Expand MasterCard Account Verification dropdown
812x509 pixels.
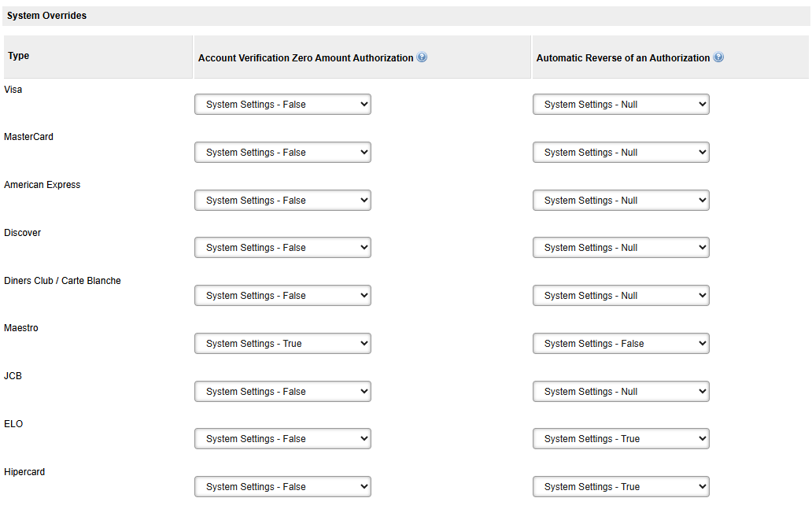(282, 153)
